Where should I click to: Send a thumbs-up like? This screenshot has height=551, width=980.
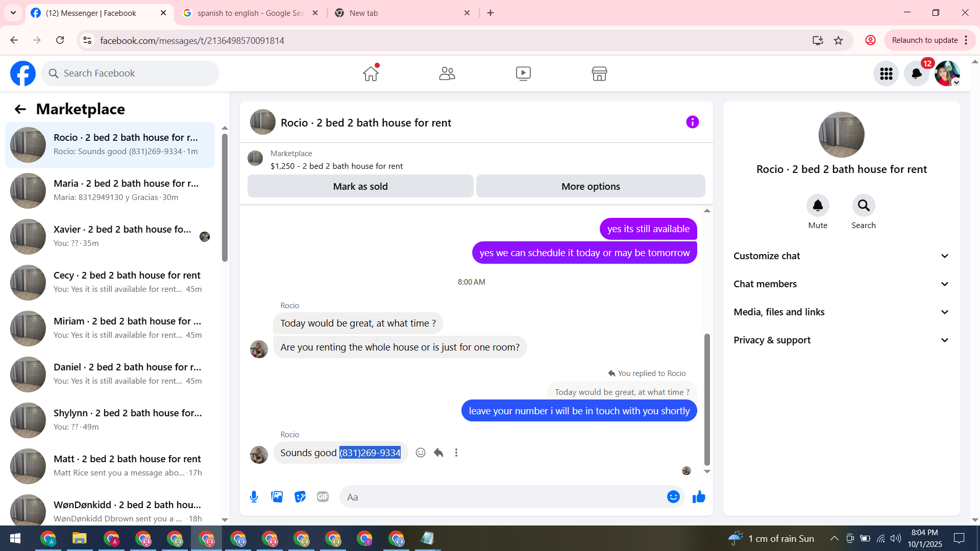pos(699,497)
